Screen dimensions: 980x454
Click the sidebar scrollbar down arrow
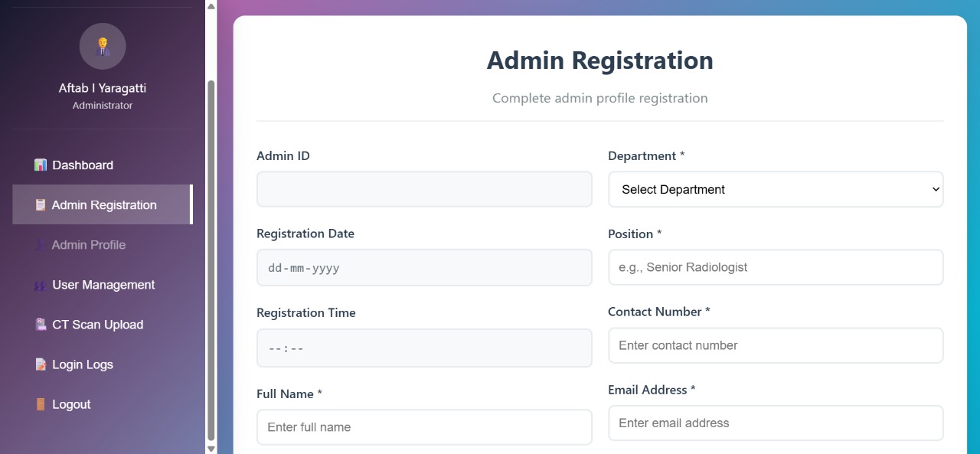click(211, 448)
